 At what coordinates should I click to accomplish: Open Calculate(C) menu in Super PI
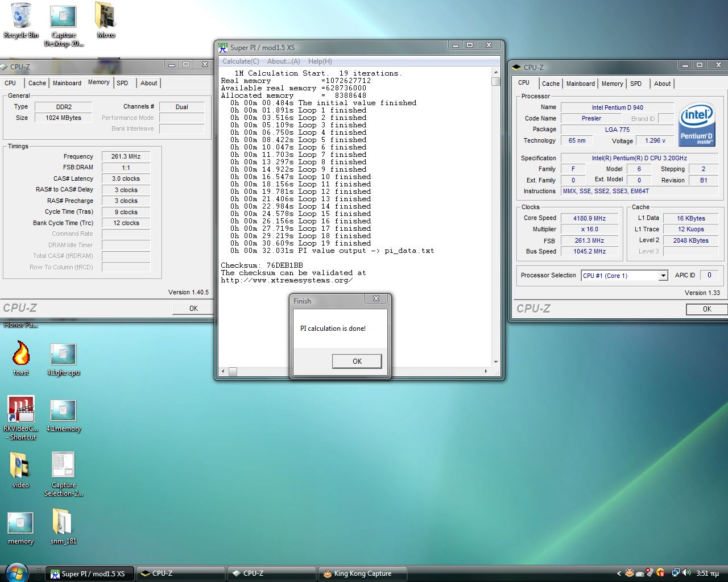[241, 61]
